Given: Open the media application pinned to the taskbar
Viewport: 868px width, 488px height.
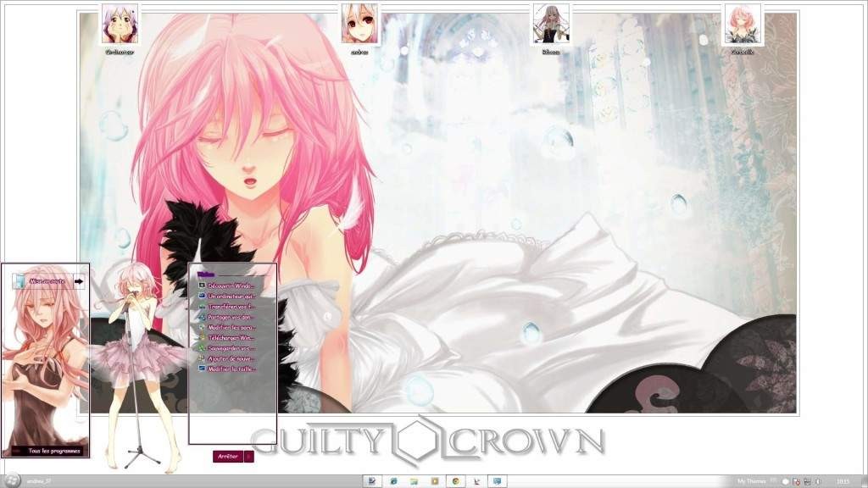Looking at the screenshot, I should [435, 479].
